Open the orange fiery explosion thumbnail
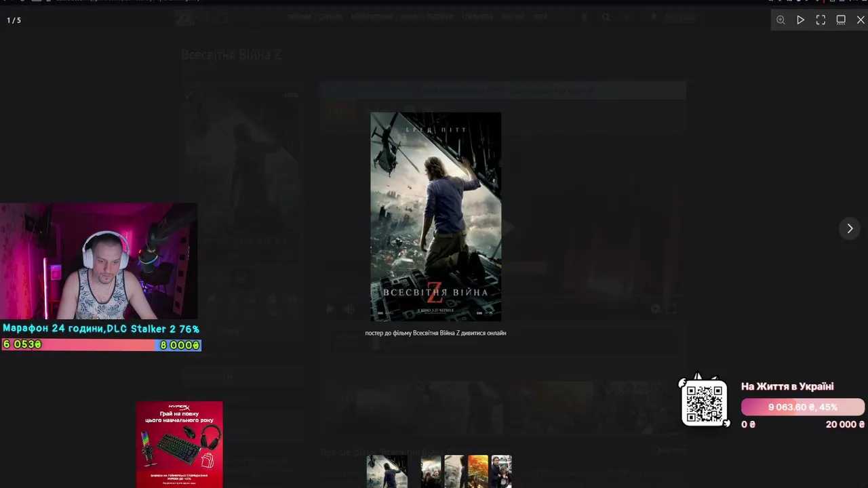The height and width of the screenshot is (488, 868). tap(478, 472)
